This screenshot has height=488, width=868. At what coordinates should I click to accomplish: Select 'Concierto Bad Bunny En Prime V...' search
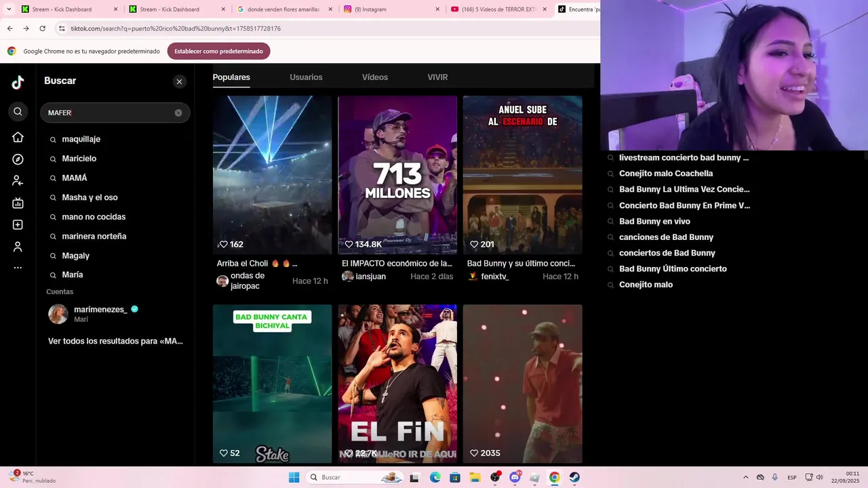684,205
